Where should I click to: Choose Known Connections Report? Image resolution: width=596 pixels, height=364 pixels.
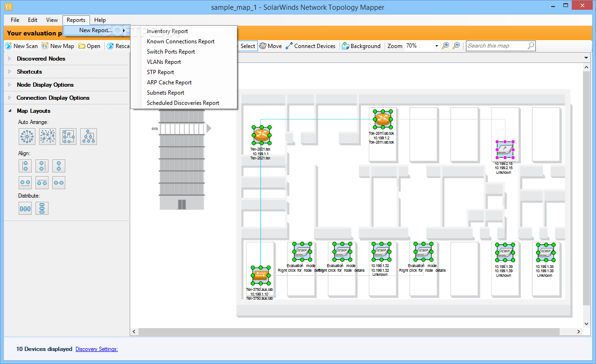[x=184, y=41]
